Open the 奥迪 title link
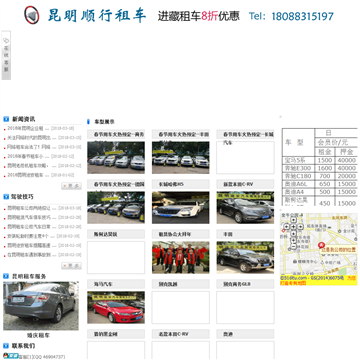This screenshot has height=360, width=360. click(228, 334)
